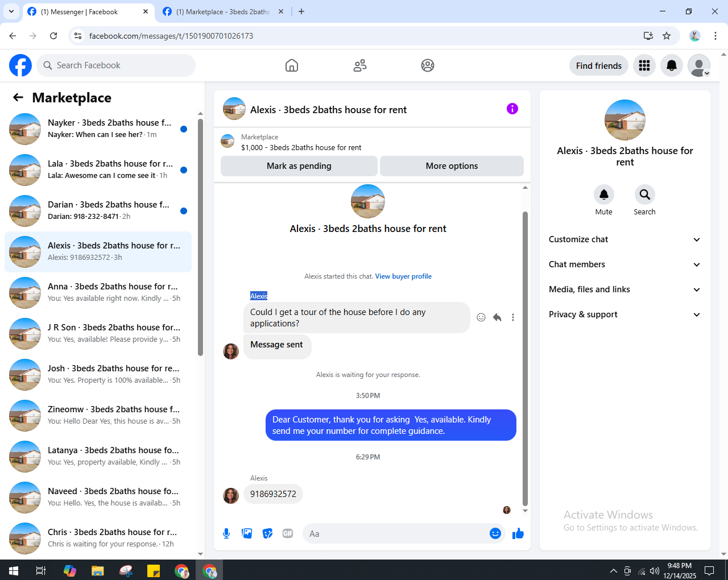Open the notifications bell in header
Image resolution: width=728 pixels, height=580 pixels.
(672, 65)
